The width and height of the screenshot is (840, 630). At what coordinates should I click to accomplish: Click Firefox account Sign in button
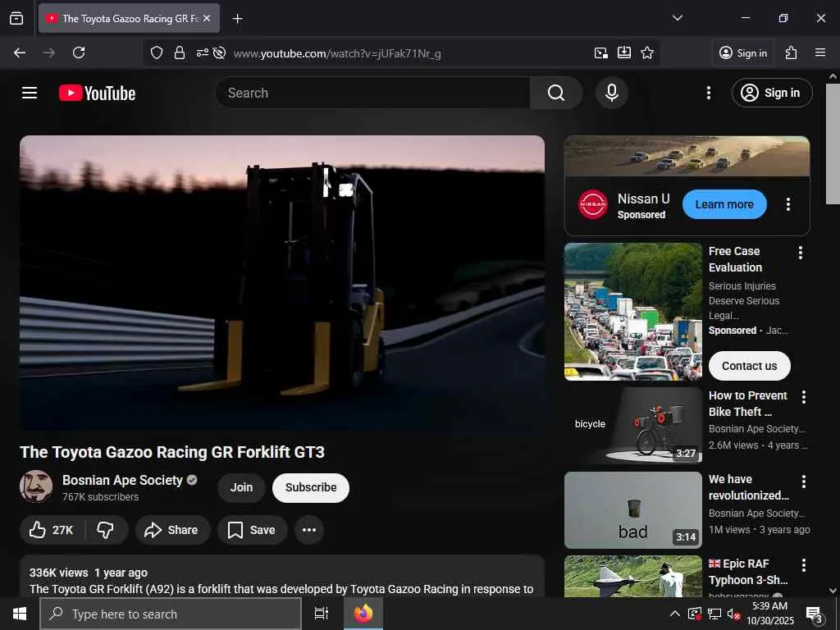coord(743,52)
